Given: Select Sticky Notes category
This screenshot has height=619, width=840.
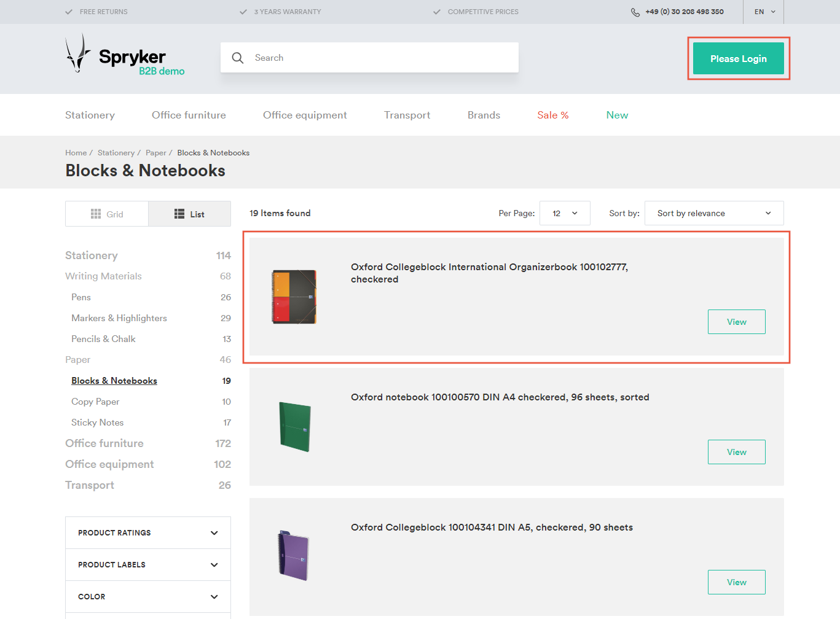Looking at the screenshot, I should tap(98, 422).
